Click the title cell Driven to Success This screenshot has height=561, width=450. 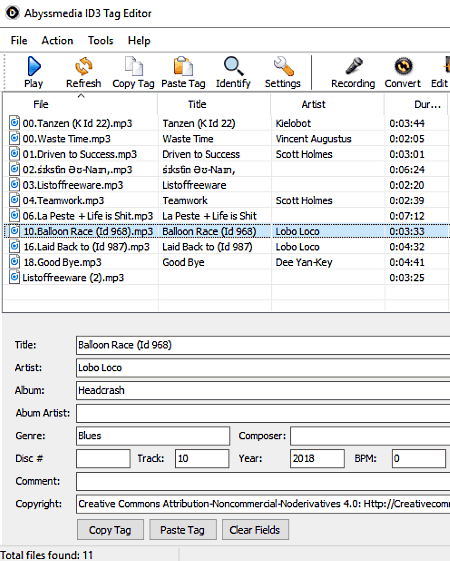(x=201, y=154)
